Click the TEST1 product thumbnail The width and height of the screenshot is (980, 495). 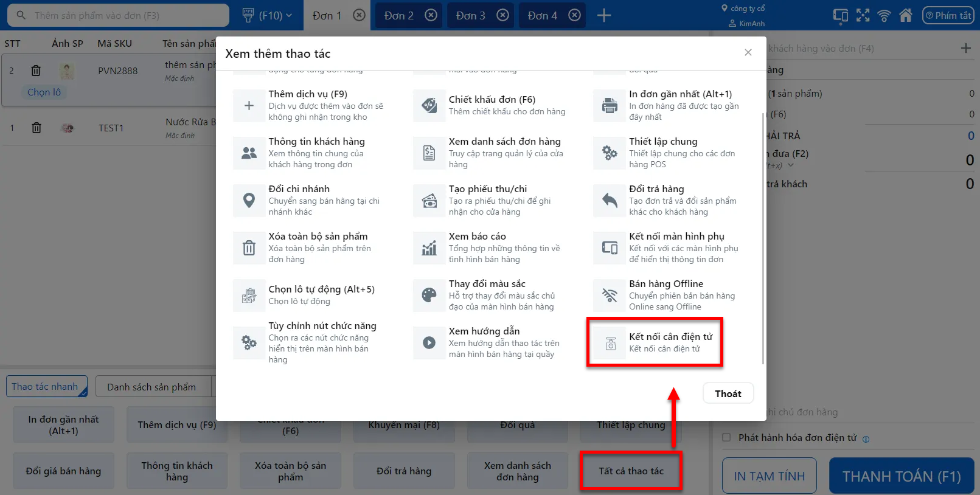68,128
